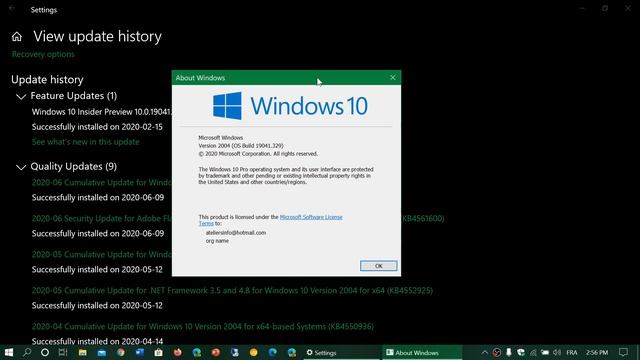Open 2020-05 Cumulative Update for Windows link
The width and height of the screenshot is (640, 360).
point(102,254)
